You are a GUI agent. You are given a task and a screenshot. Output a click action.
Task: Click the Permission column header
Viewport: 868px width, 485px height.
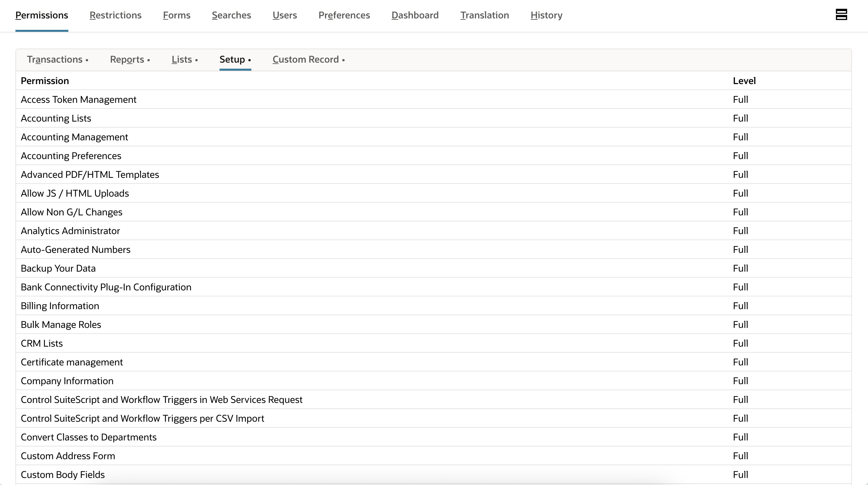tap(45, 81)
